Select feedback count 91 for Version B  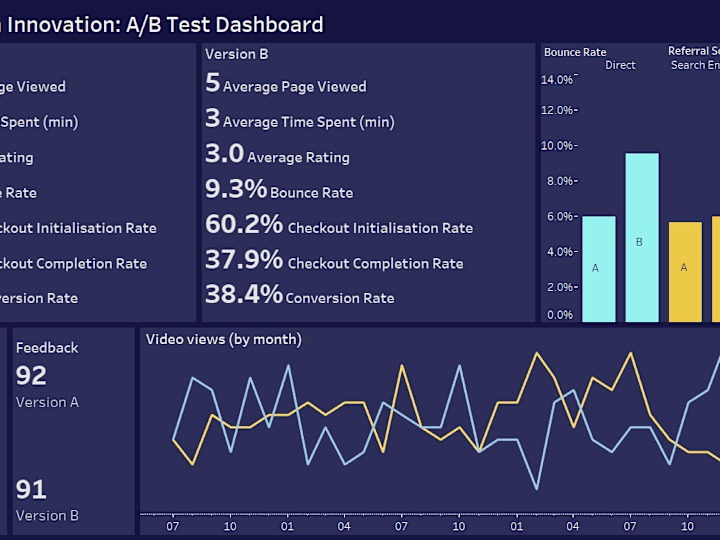click(31, 489)
